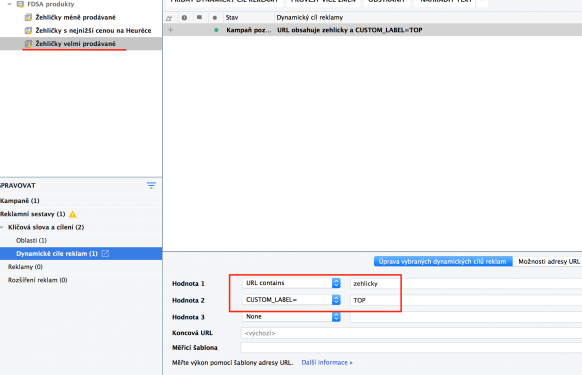Switch to Možnosti adresy URL tab
Viewport: 582px width, 375px height.
549,261
